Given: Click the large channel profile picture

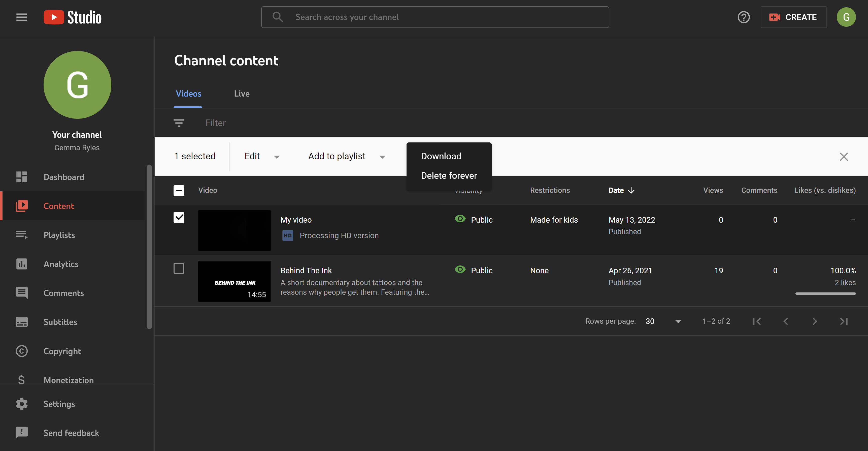Looking at the screenshot, I should (x=77, y=85).
